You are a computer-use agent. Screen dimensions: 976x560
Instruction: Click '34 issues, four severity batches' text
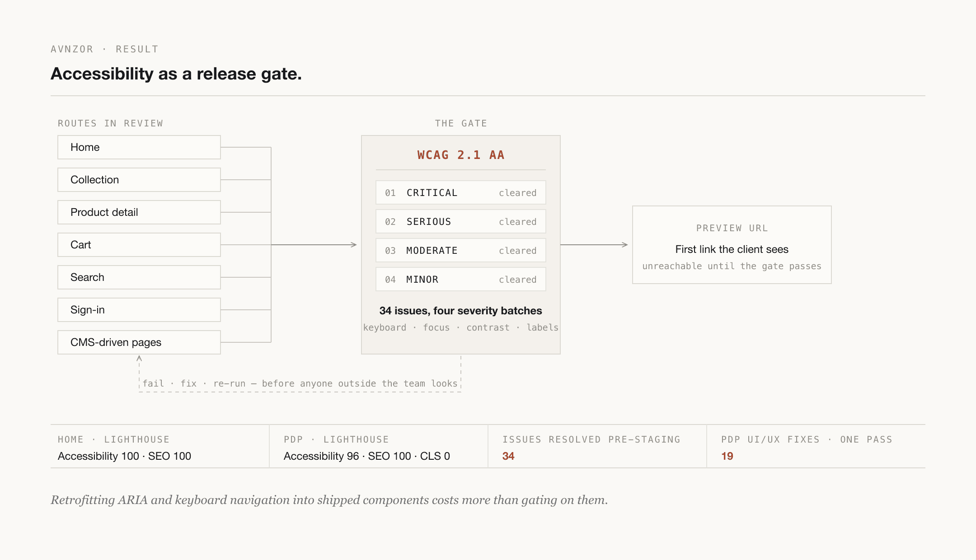point(461,311)
